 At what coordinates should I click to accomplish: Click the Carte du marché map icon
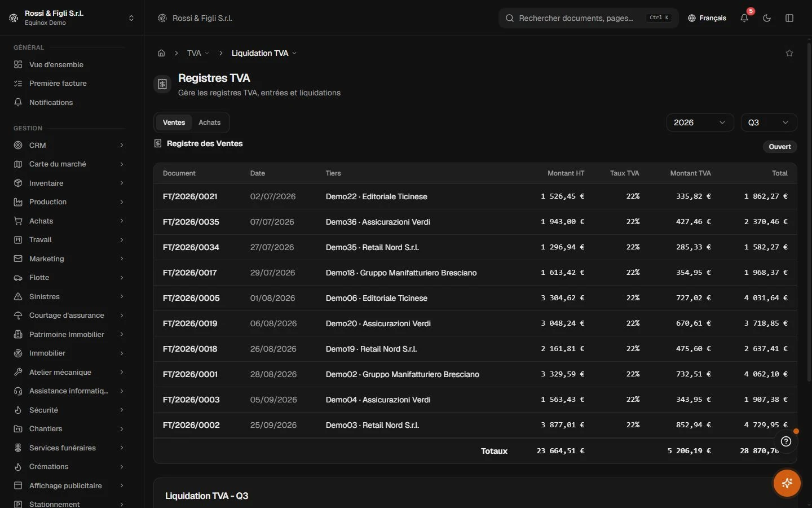(x=18, y=164)
